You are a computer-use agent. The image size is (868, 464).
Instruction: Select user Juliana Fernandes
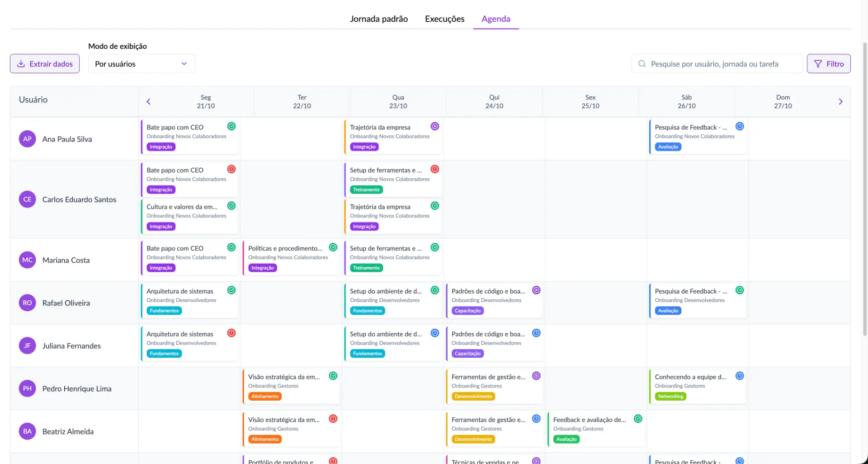pyautogui.click(x=71, y=346)
